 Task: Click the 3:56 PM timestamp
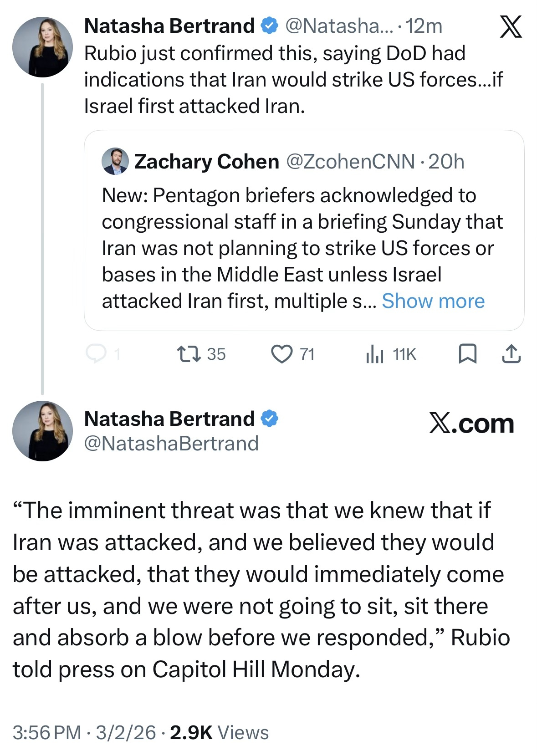[46, 733]
